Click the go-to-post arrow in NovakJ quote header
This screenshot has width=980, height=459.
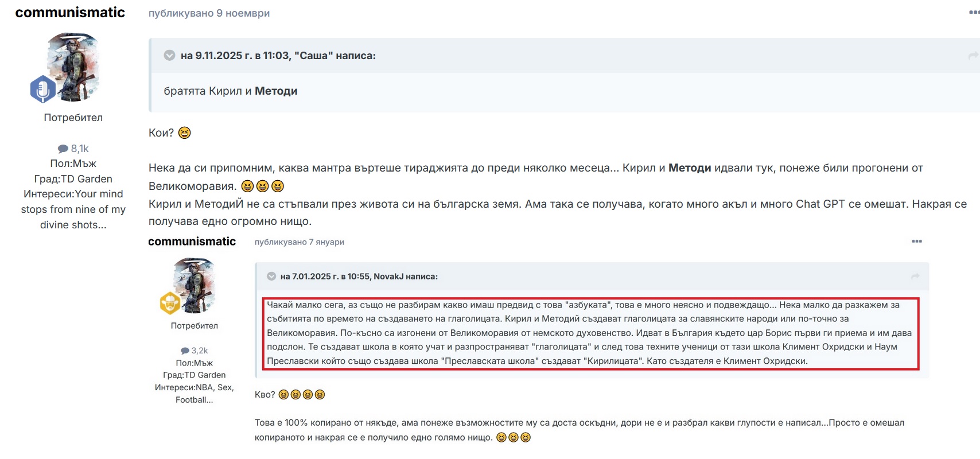[915, 277]
